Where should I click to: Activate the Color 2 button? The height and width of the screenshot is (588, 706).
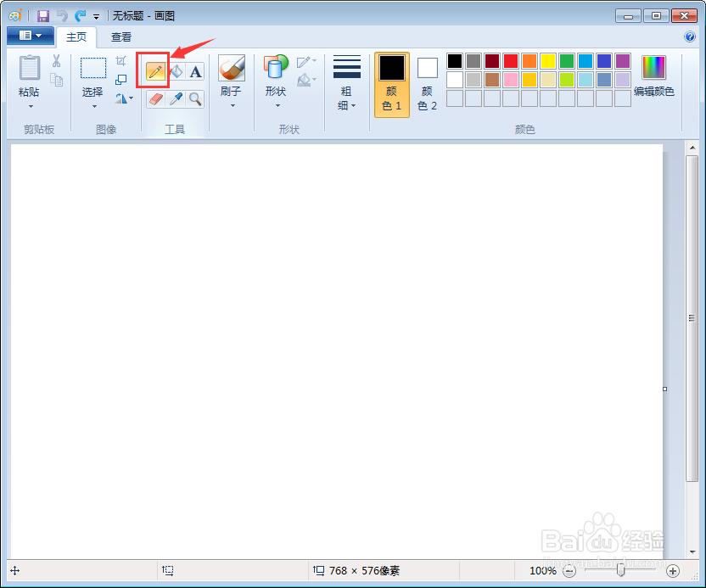(428, 85)
